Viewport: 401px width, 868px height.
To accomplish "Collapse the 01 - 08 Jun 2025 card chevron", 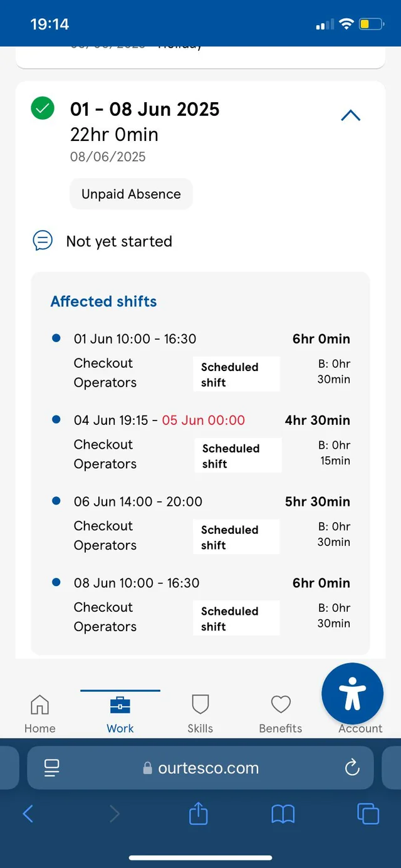I will pyautogui.click(x=350, y=115).
